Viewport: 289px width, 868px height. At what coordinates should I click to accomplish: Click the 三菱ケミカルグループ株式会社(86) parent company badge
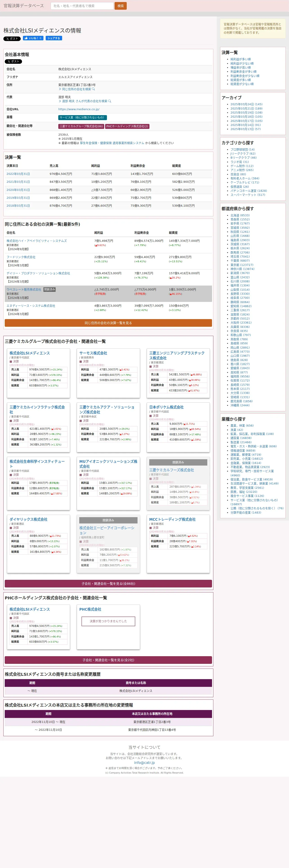[81, 126]
